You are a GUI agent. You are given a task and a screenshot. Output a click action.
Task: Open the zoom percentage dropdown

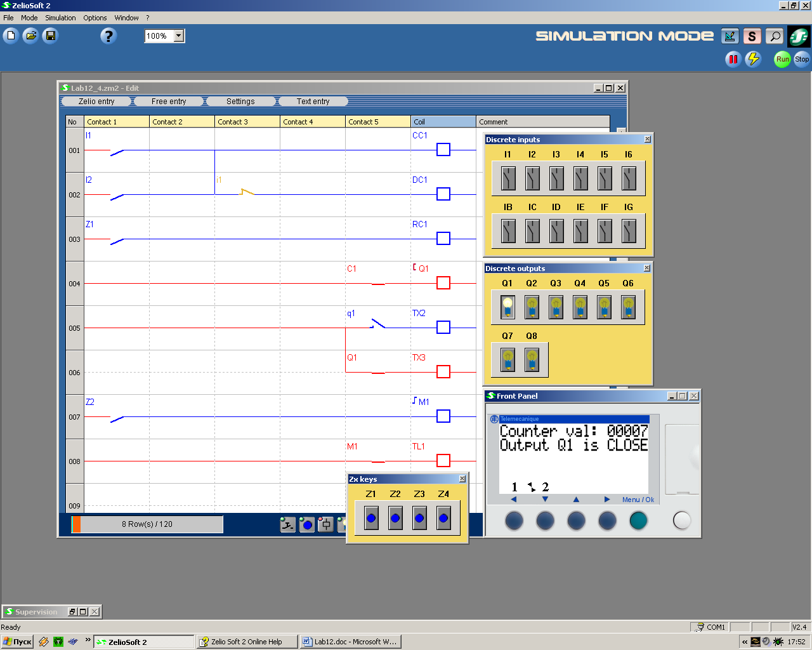click(179, 36)
